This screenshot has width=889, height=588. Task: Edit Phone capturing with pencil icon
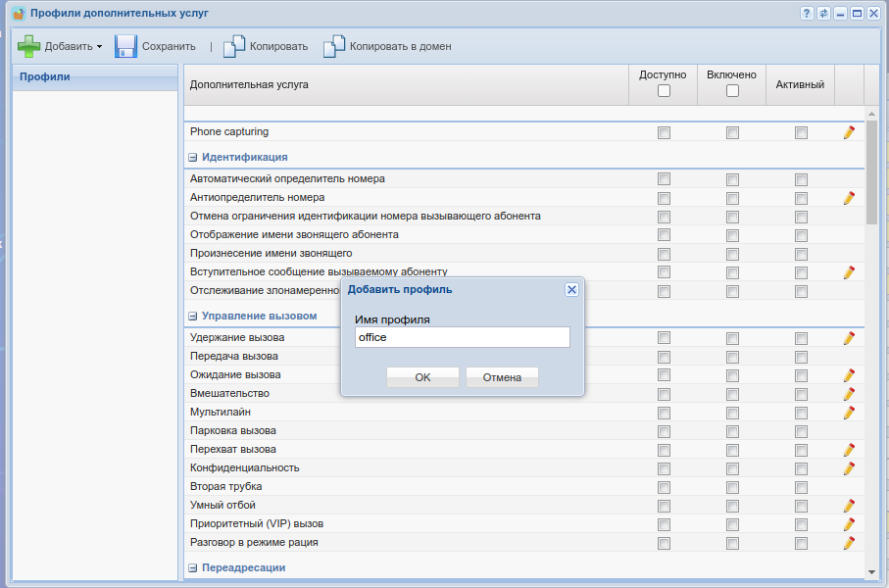pos(849,132)
